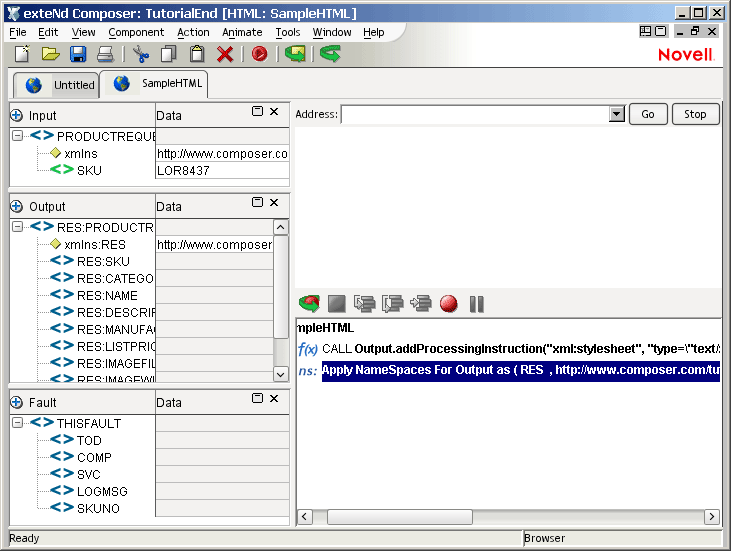Click the green curved arrow execute icon in main toolbar

point(331,54)
